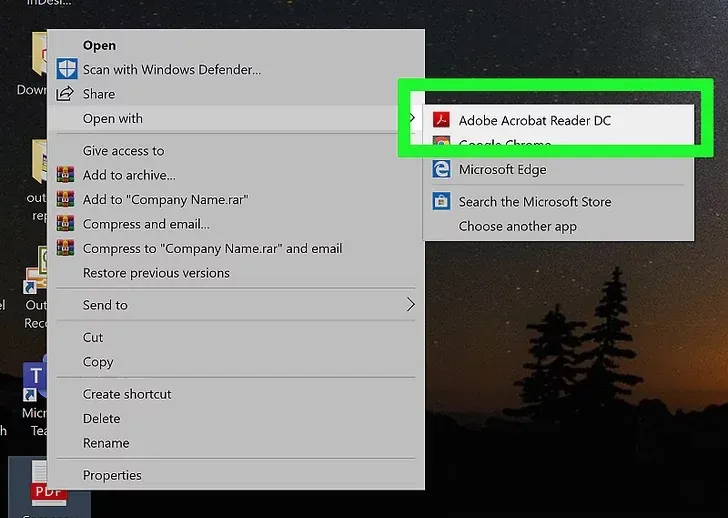Open the Open with submenu
Image resolution: width=728 pixels, height=518 pixels.
click(x=236, y=118)
